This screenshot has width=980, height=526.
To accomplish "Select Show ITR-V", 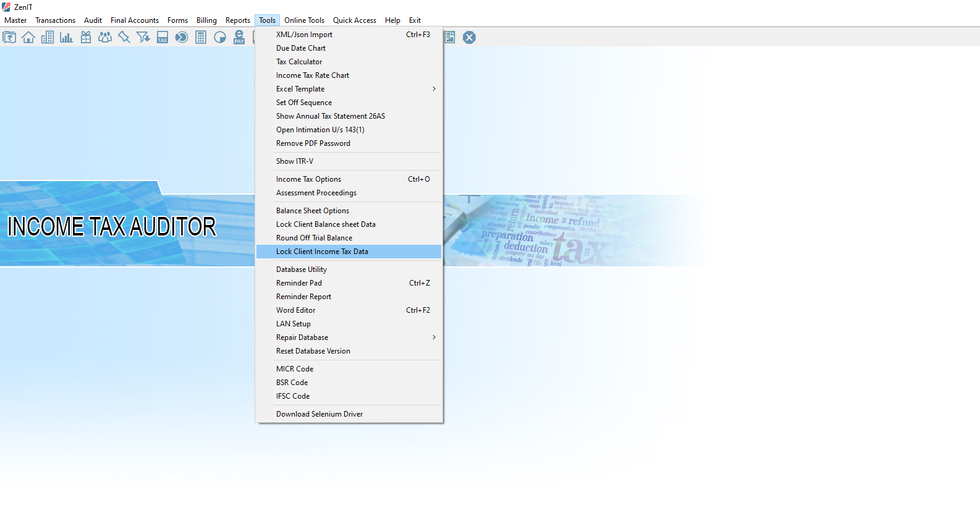I will 349,161.
